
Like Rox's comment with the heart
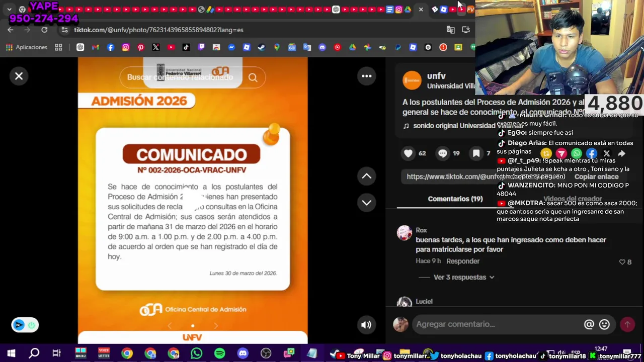coord(622,262)
